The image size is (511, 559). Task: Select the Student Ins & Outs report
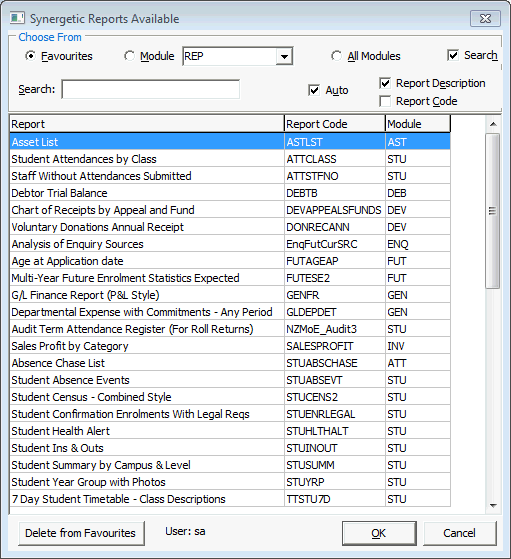coord(230,448)
